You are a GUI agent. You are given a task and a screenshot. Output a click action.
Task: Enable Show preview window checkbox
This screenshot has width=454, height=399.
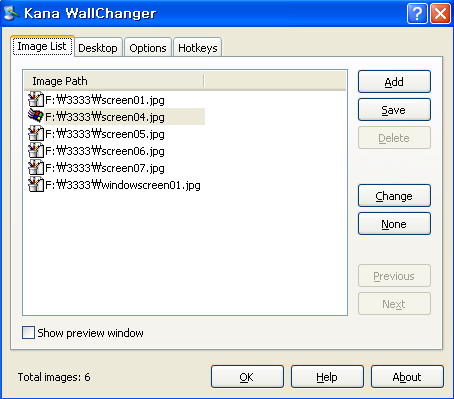28,332
